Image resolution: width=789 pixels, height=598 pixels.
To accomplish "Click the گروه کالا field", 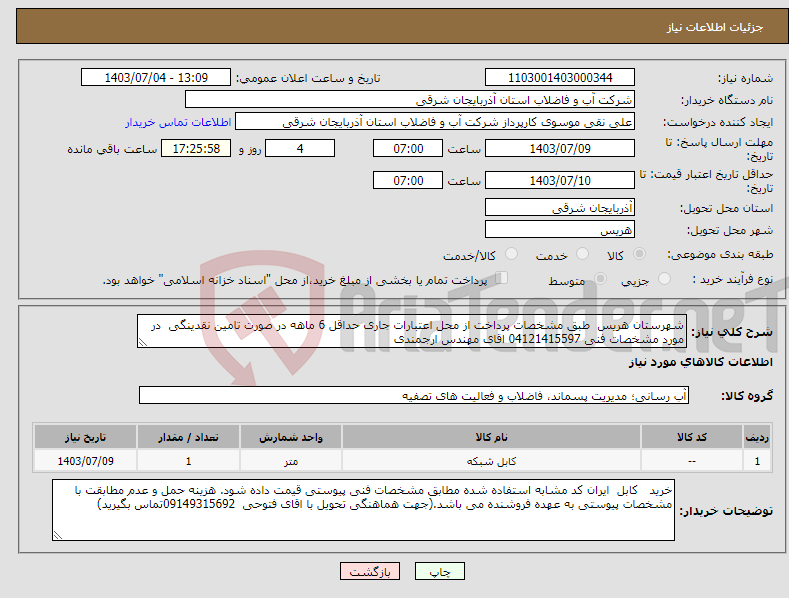I will (x=414, y=396).
